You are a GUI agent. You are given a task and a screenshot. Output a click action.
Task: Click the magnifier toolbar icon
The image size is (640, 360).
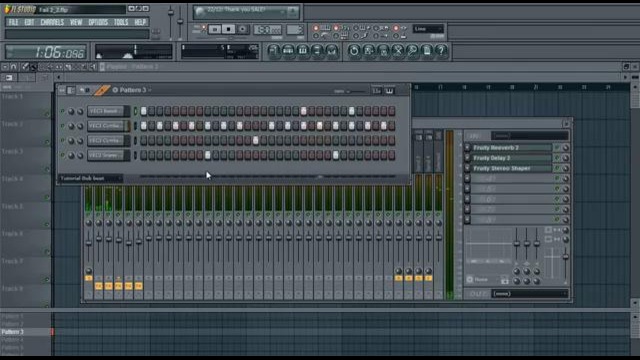pos(412,51)
